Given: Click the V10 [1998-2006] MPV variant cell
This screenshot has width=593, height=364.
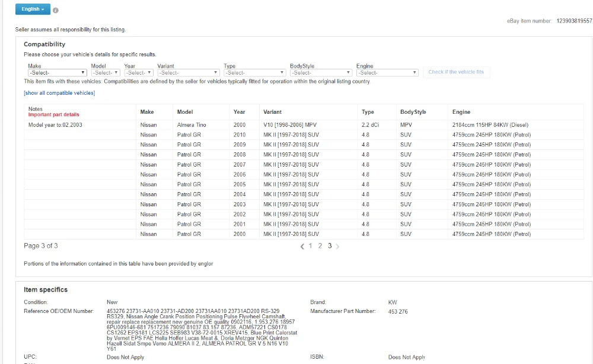Looking at the screenshot, I should click(x=290, y=125).
